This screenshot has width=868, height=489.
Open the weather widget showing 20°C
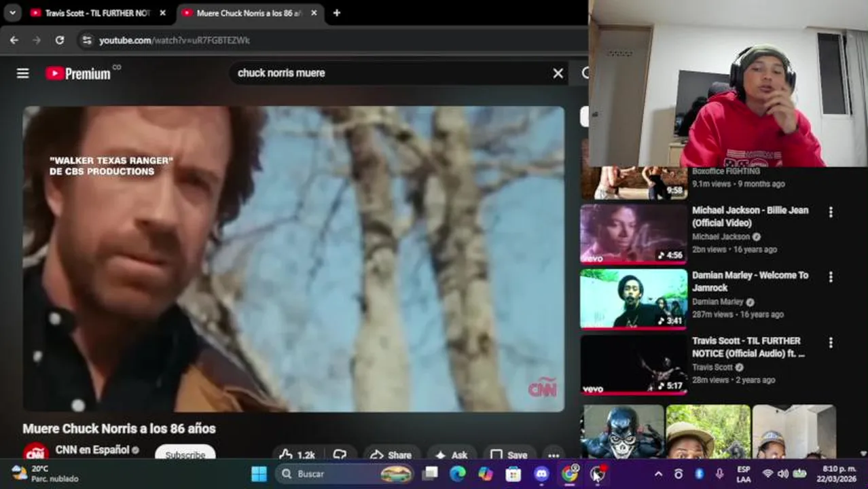click(x=45, y=473)
